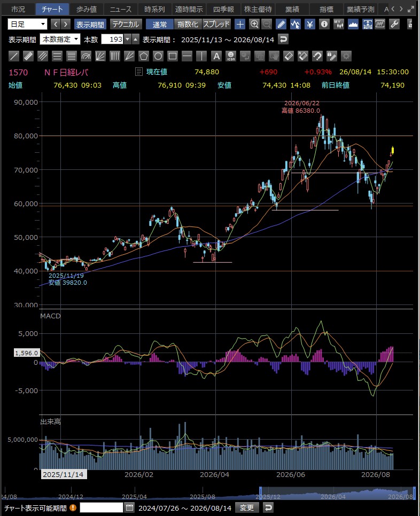
Task: Click the orange warning exclamation icon
Action: (73, 508)
